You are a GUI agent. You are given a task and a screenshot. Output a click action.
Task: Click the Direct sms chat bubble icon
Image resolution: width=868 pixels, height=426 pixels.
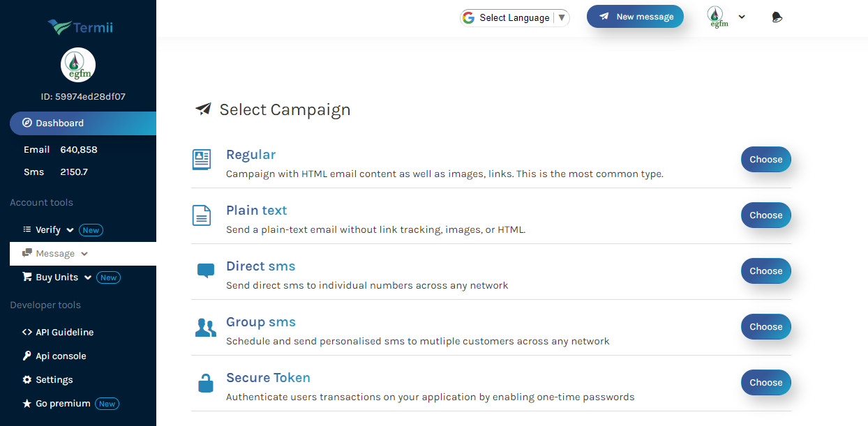pos(206,271)
